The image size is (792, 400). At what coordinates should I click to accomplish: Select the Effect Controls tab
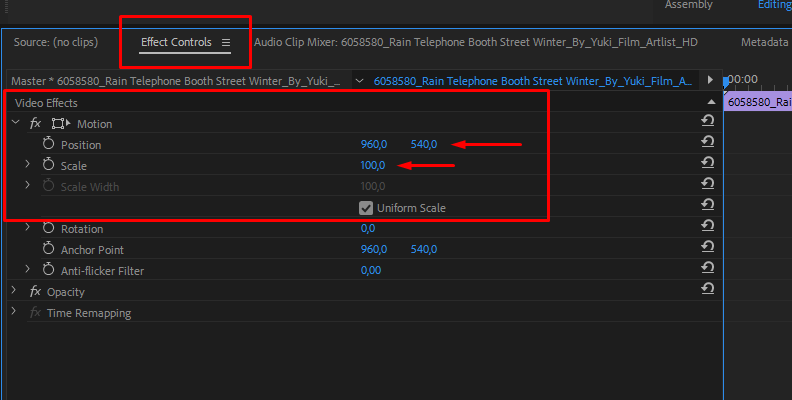click(176, 42)
